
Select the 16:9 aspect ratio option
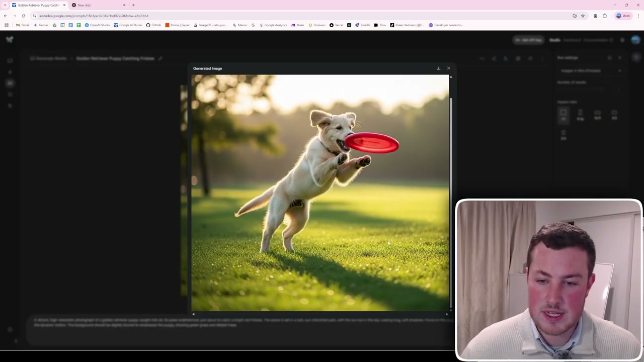click(x=597, y=115)
